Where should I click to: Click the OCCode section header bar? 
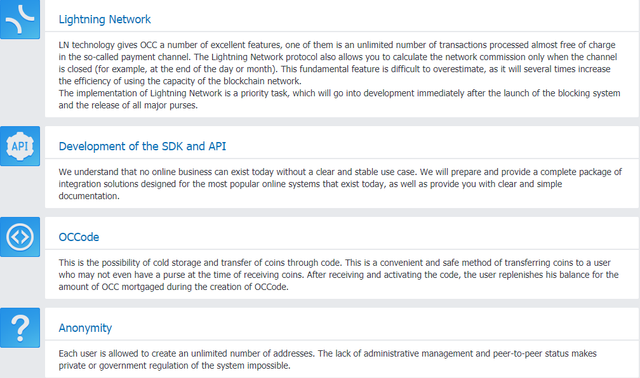point(342,233)
